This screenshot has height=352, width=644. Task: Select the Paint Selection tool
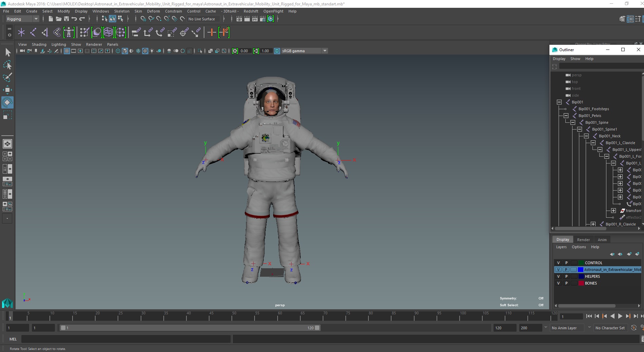point(7,77)
